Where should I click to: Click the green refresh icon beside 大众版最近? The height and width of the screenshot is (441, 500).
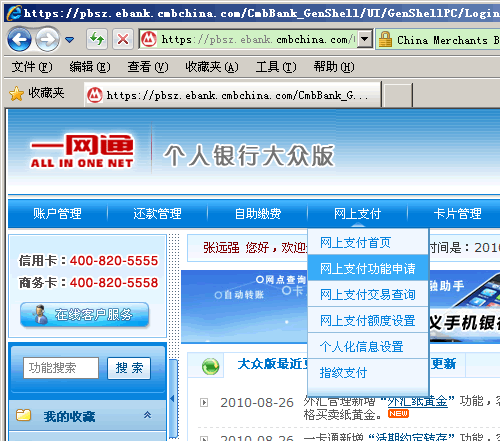click(210, 366)
